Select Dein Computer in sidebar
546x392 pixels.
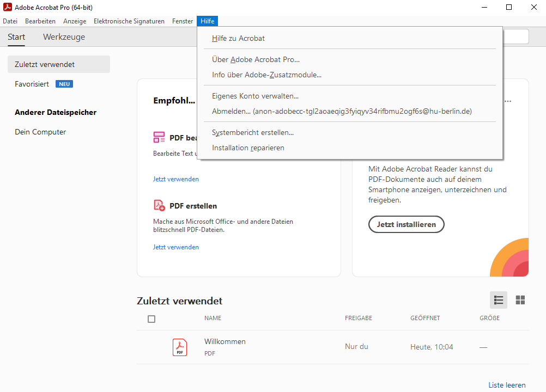pos(40,132)
